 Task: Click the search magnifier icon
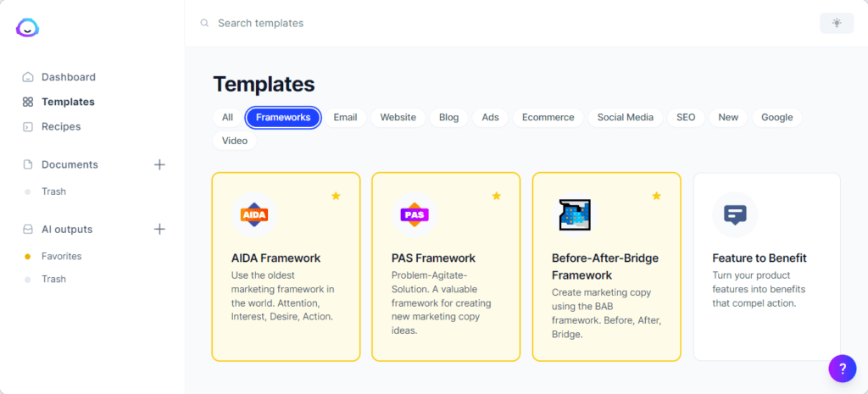click(205, 23)
